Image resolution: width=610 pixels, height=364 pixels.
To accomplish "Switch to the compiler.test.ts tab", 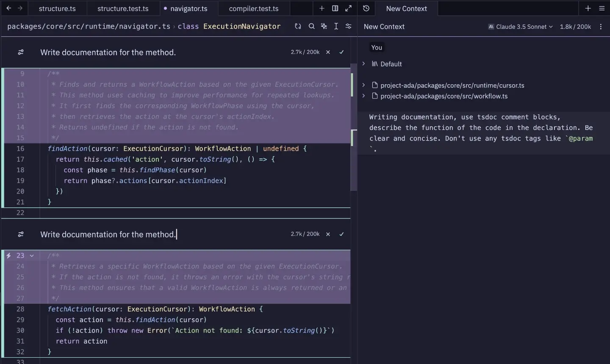I will tap(253, 8).
